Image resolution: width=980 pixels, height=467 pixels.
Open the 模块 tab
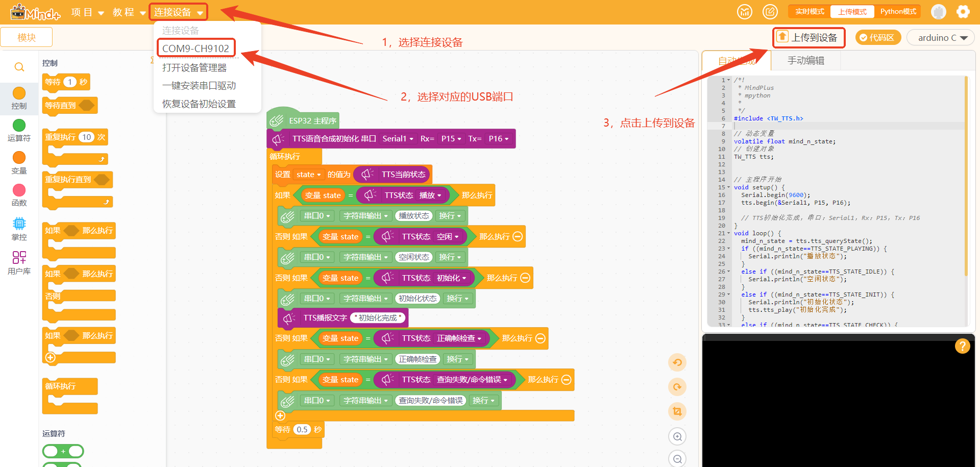coord(27,37)
